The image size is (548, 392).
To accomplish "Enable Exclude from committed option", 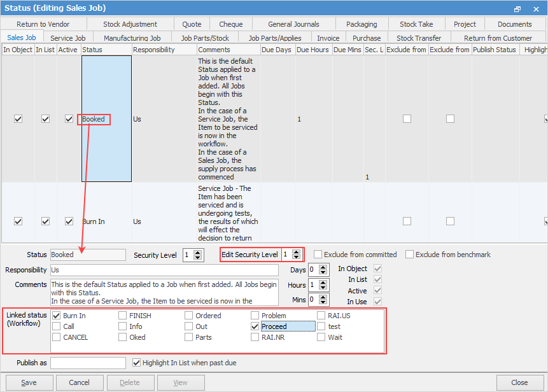I will point(318,255).
